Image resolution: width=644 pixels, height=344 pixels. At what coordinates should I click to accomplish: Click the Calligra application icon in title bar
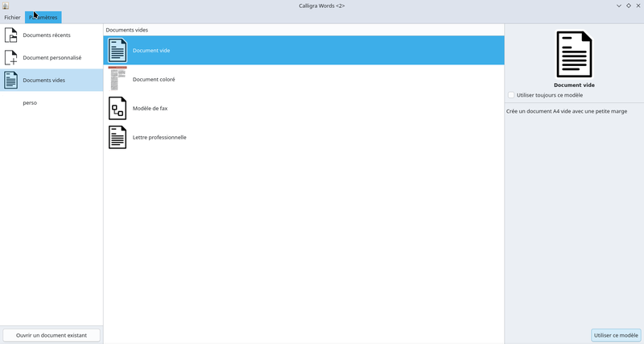(6, 6)
